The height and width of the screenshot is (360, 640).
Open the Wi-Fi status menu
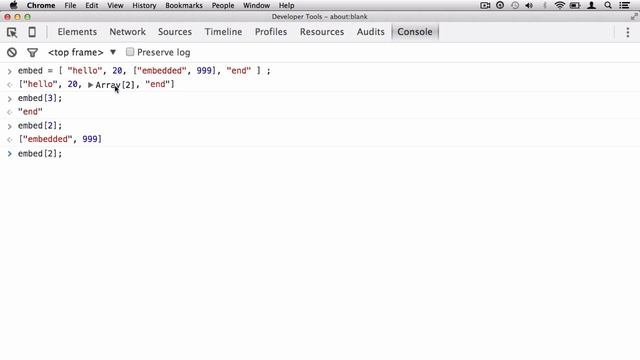click(560, 5)
